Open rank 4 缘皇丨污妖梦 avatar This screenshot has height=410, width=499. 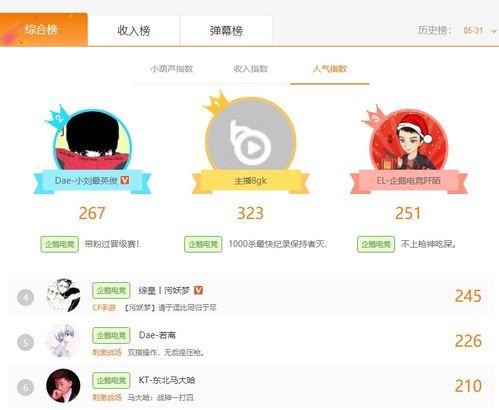pos(63,296)
